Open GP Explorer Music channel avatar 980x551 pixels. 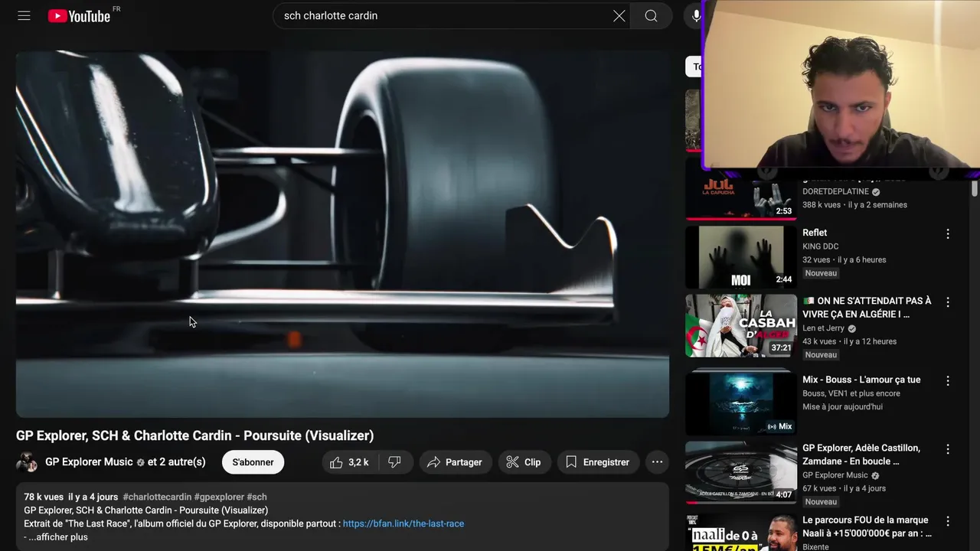point(27,462)
